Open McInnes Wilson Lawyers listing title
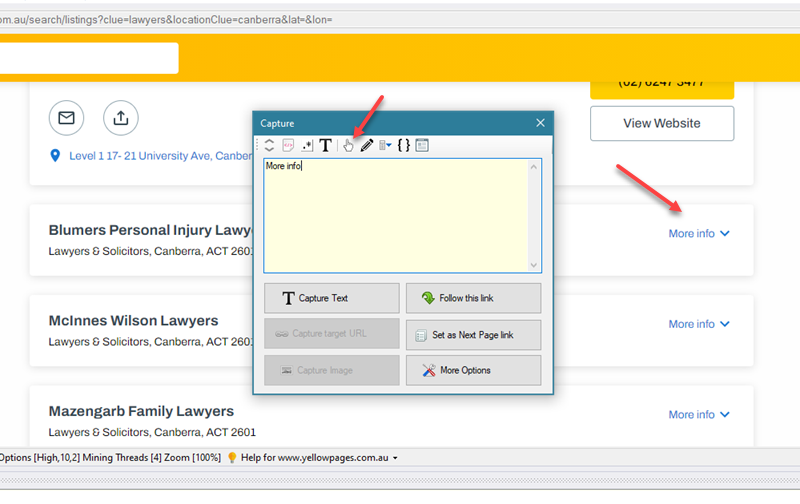 [133, 320]
